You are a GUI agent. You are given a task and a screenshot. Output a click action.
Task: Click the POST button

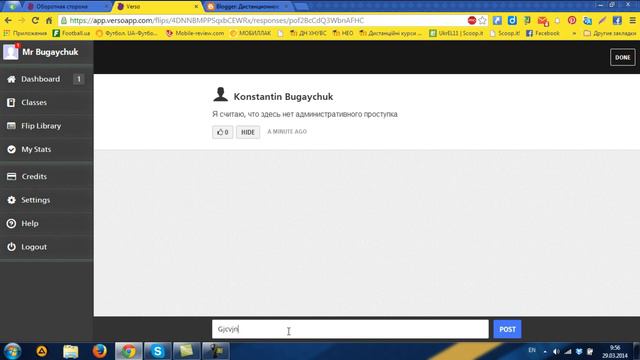(x=507, y=329)
